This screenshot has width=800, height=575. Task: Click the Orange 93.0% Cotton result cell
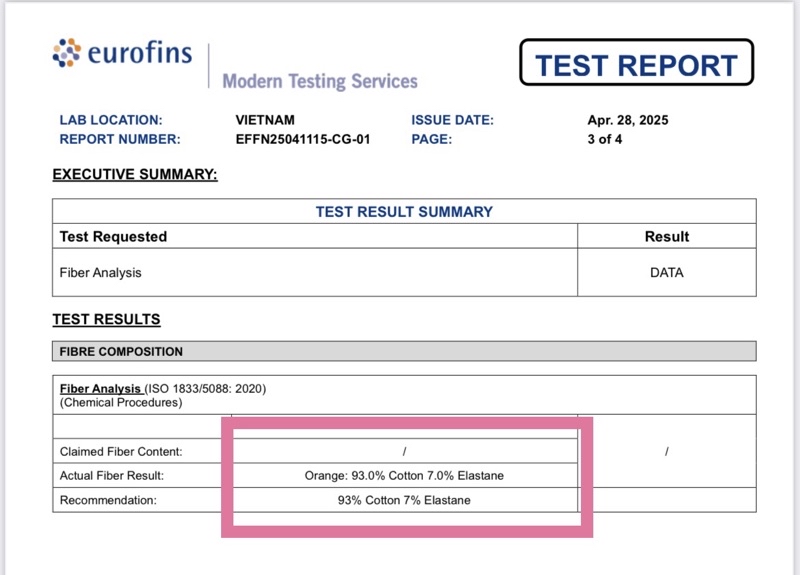pos(404,476)
